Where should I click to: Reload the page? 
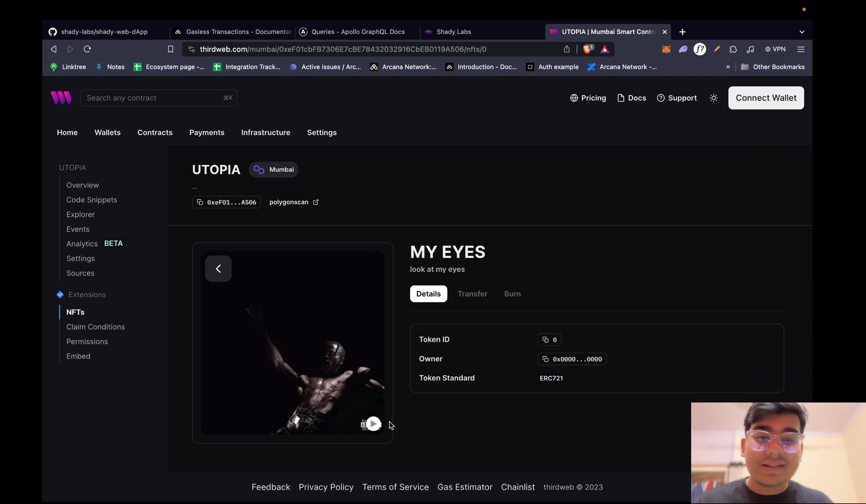pyautogui.click(x=87, y=49)
